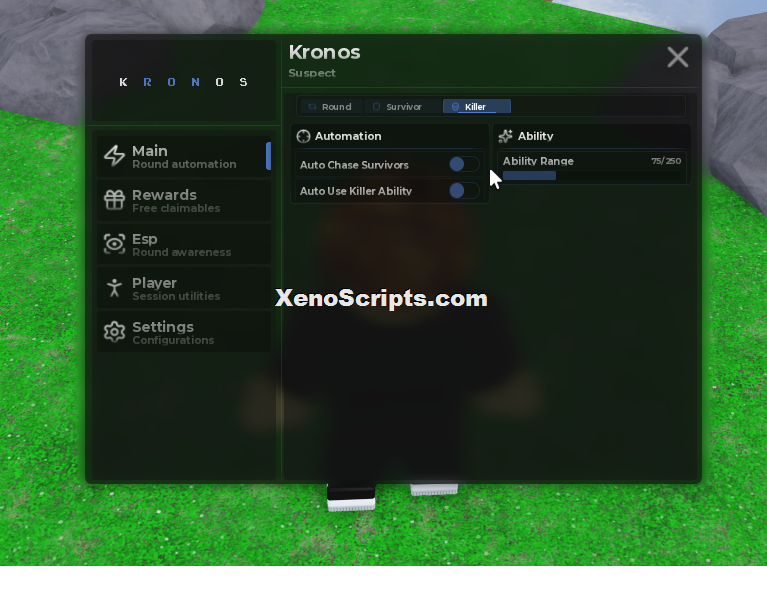Click the KRONOS logo text
This screenshot has width=767, height=596.
pyautogui.click(x=183, y=82)
